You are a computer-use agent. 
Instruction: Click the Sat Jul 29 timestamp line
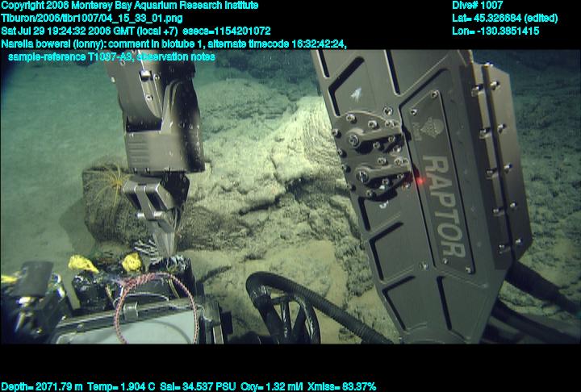[147, 31]
